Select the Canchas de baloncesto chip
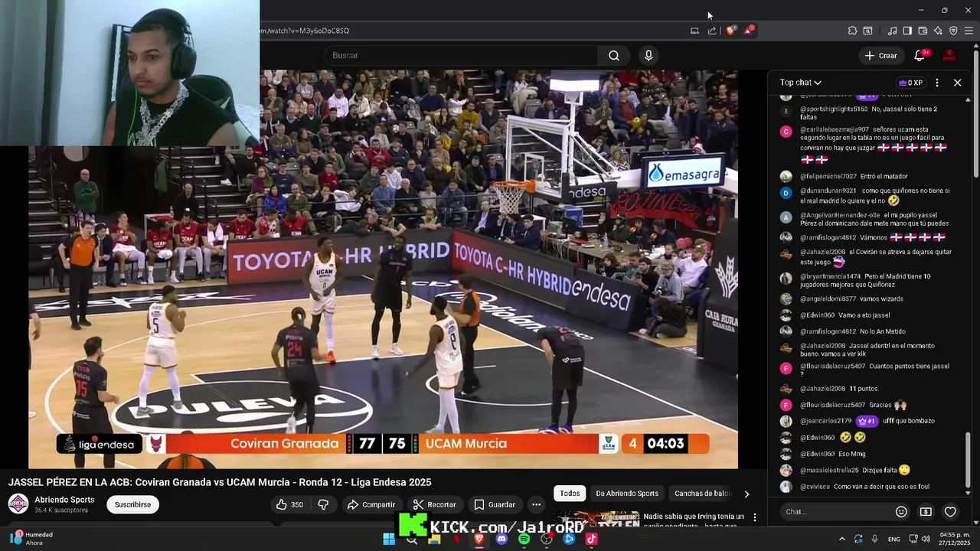Viewport: 980px width, 551px height. point(701,494)
